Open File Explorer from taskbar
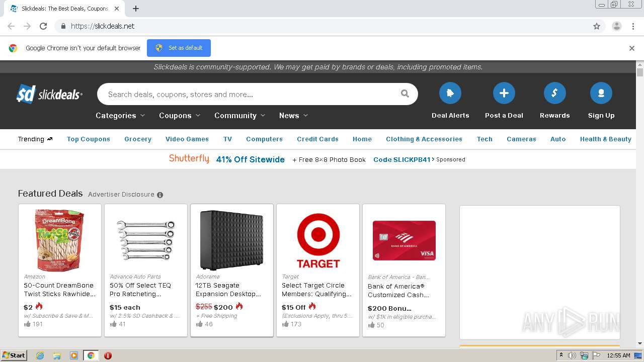Screen dimensions: 644x362 click(x=57, y=355)
